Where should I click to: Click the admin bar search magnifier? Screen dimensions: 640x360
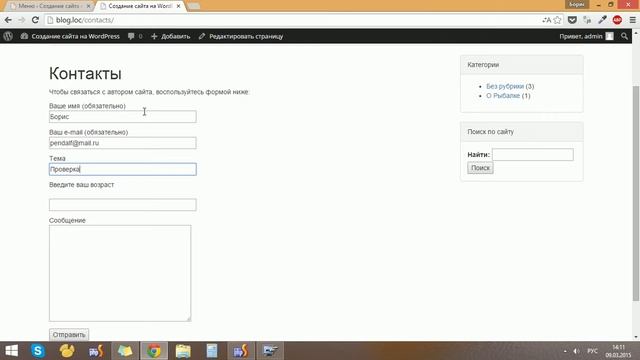pos(624,36)
